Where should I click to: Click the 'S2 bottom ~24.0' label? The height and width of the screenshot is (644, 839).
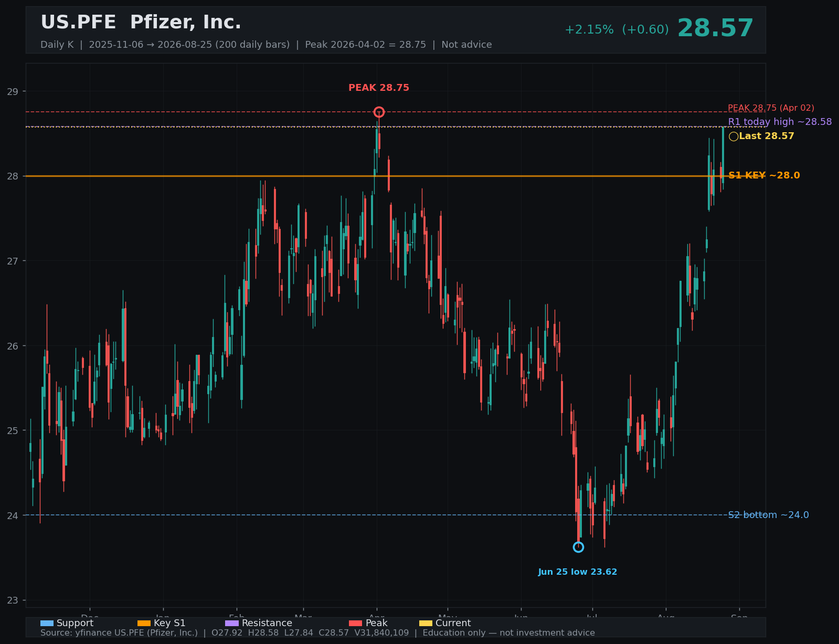(768, 515)
